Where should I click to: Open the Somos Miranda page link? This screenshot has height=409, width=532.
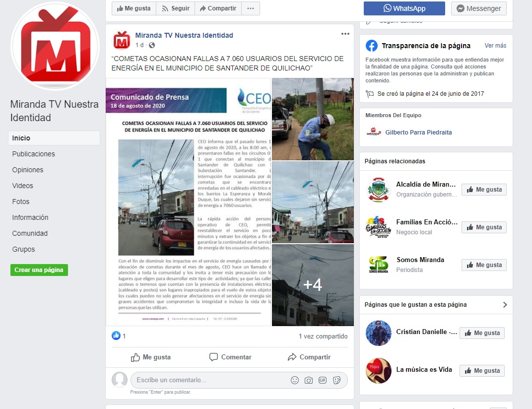420,260
